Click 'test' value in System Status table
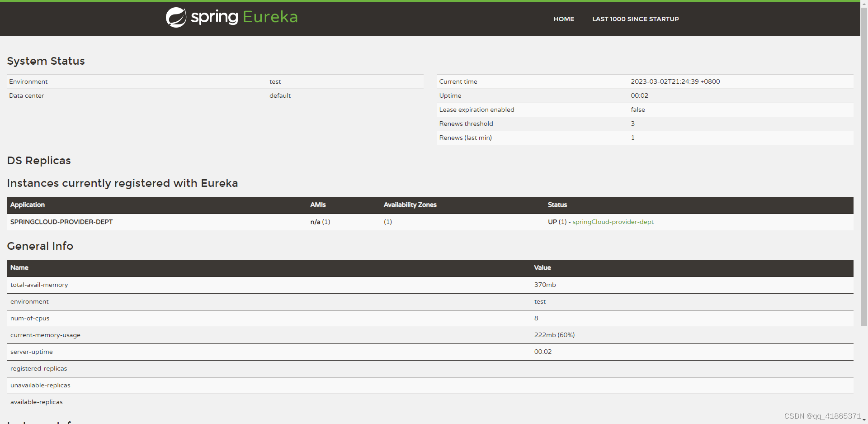 (275, 81)
